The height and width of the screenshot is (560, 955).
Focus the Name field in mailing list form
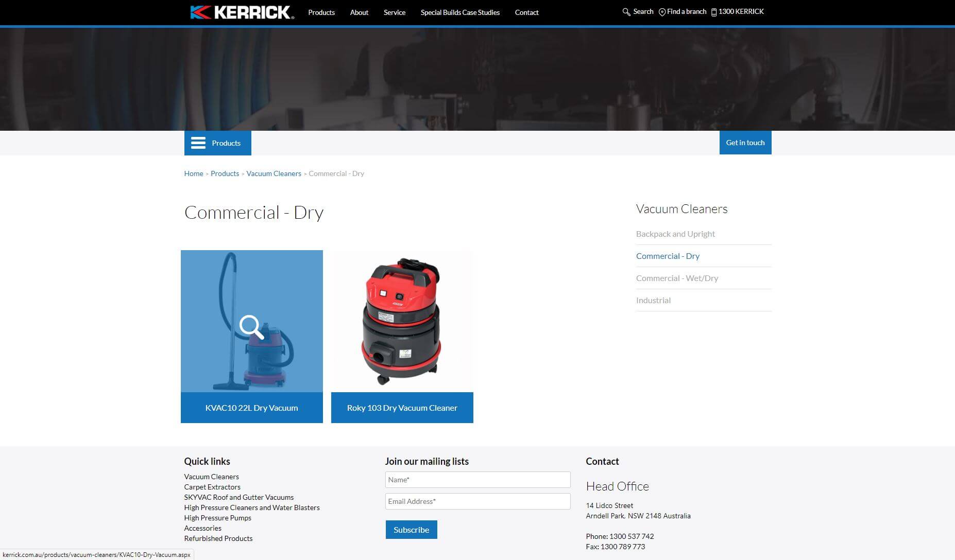coord(477,480)
